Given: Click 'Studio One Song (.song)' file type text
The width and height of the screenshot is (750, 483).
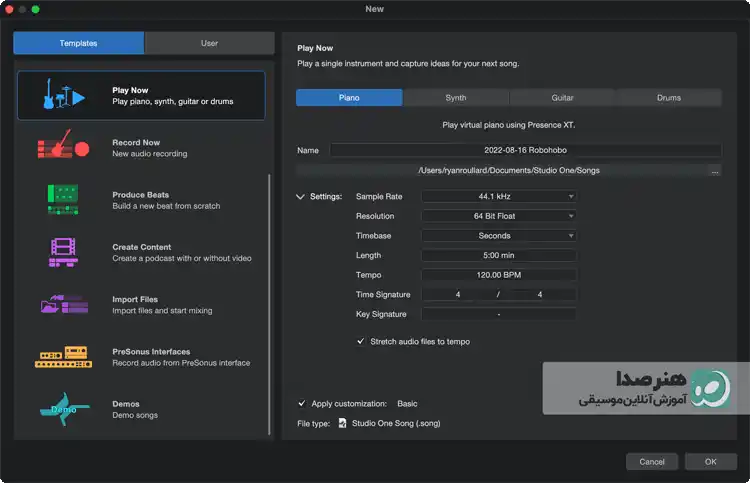Looking at the screenshot, I should click(396, 423).
